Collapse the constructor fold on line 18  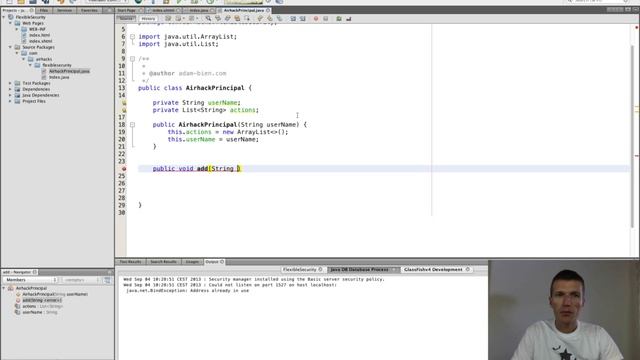132,124
